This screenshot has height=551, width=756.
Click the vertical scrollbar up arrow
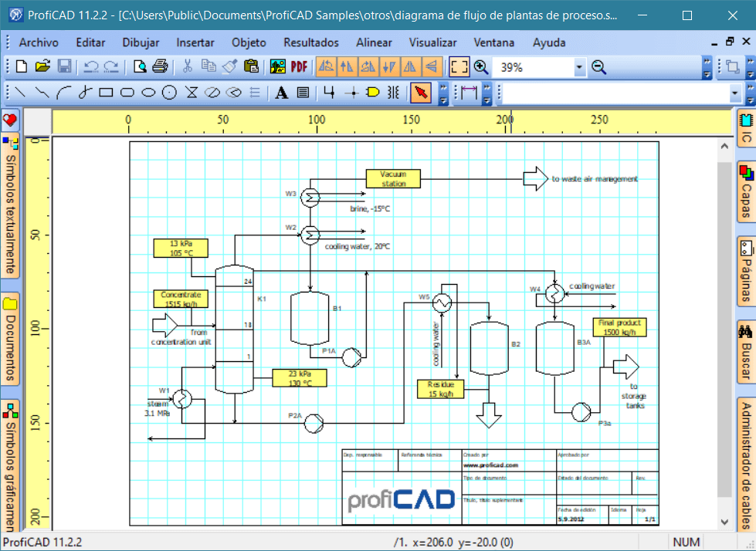point(724,146)
